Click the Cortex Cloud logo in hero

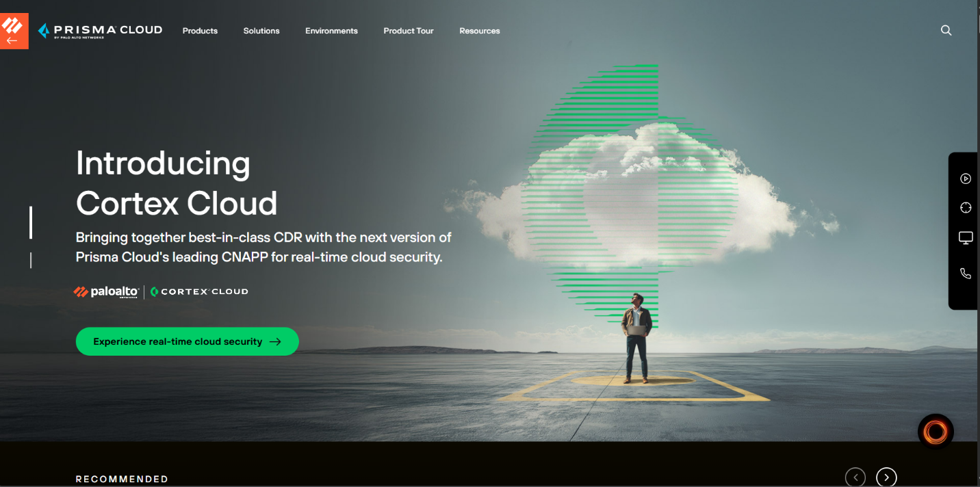pos(199,291)
